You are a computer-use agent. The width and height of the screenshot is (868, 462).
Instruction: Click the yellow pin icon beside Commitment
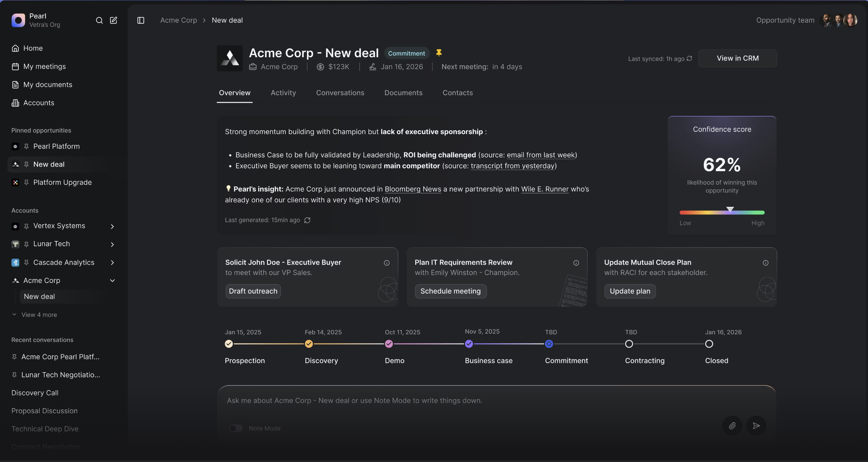pyautogui.click(x=439, y=53)
